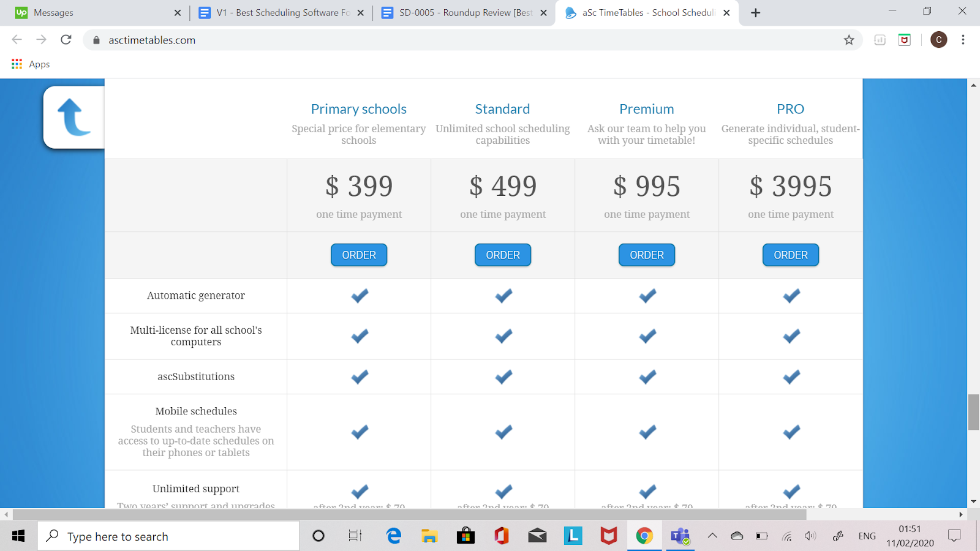Open the McAfee browser extension icon
Image resolution: width=980 pixels, height=551 pixels.
(904, 39)
